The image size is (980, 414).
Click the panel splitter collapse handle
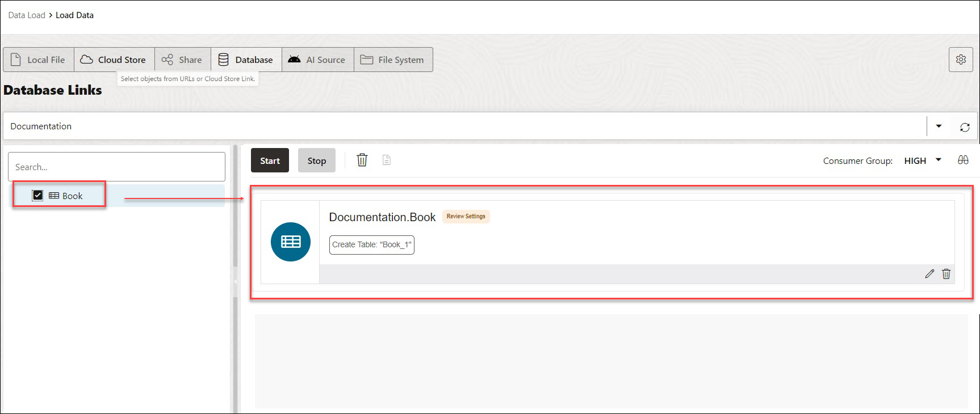[235, 281]
